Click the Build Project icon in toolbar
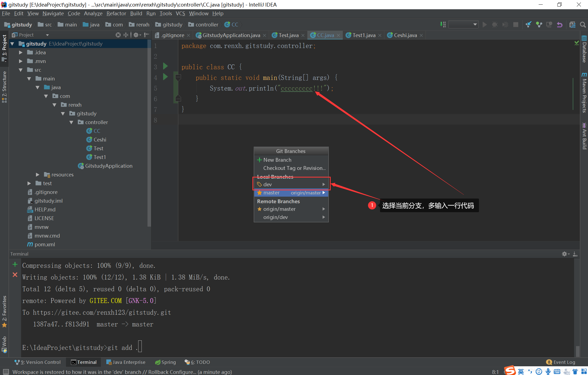 click(x=443, y=25)
